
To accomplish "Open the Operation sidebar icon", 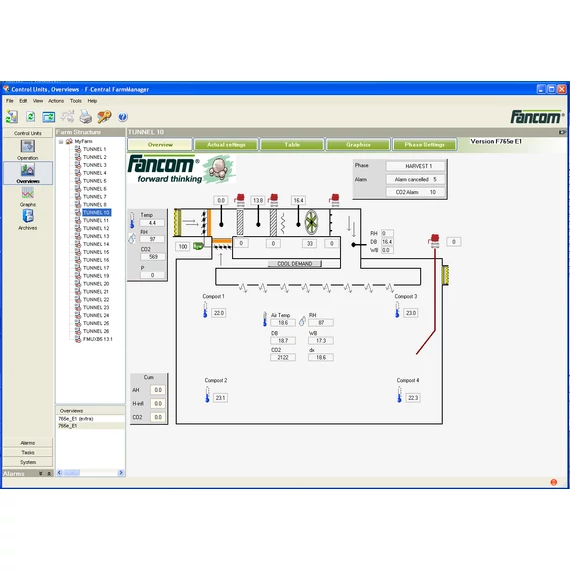I will (28, 146).
